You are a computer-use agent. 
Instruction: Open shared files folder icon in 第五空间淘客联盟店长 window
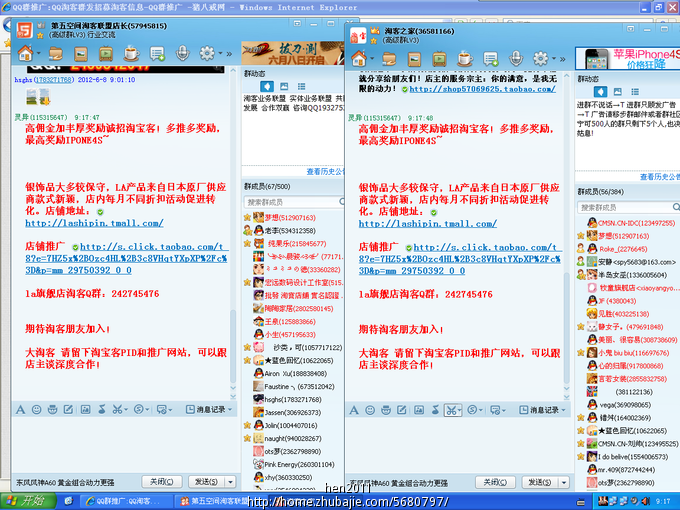point(56,54)
